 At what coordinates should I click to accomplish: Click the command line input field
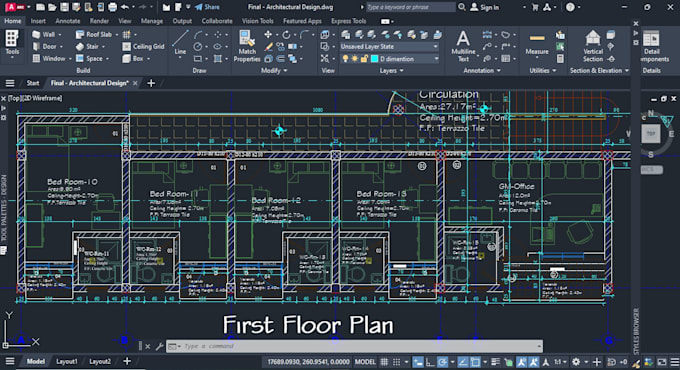(354, 346)
